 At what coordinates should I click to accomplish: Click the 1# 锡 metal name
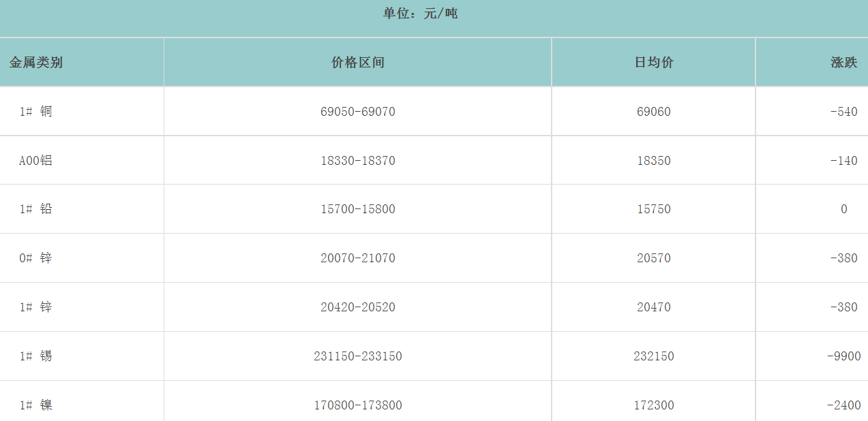point(35,356)
